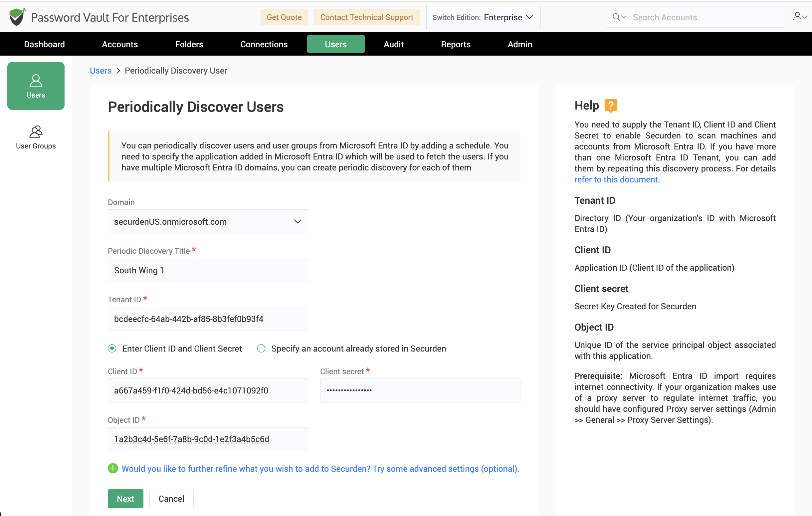Click the green plus advanced settings icon

112,468
